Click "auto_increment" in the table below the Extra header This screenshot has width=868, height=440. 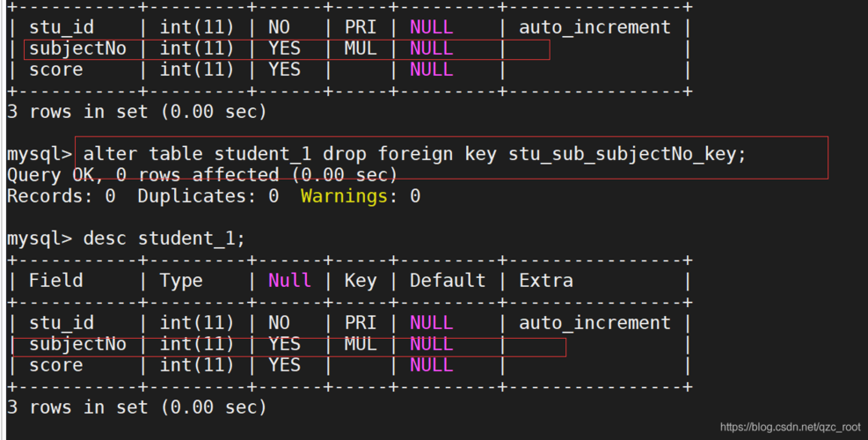point(594,323)
